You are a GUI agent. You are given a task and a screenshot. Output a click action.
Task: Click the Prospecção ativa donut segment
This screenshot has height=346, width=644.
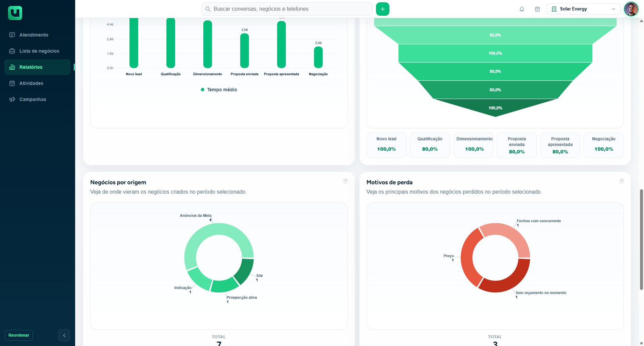click(224, 286)
